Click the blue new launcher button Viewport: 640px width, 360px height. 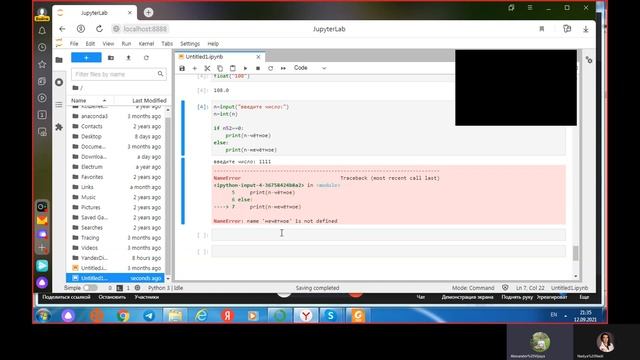pyautogui.click(x=86, y=58)
